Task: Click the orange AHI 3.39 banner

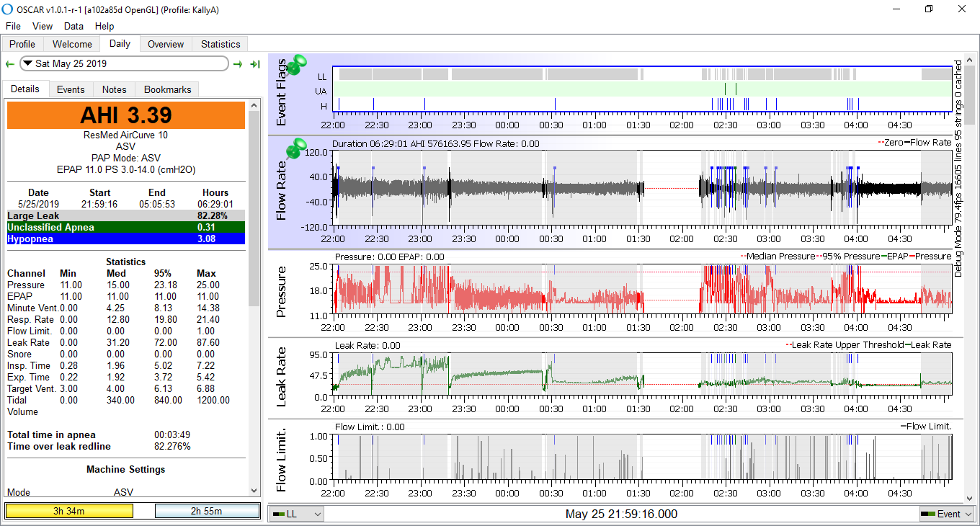Action: 126,115
